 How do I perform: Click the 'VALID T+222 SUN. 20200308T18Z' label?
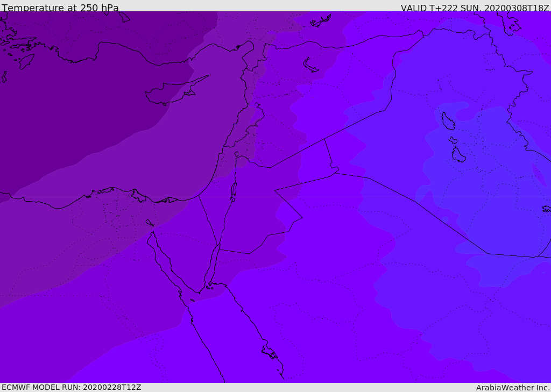point(475,8)
